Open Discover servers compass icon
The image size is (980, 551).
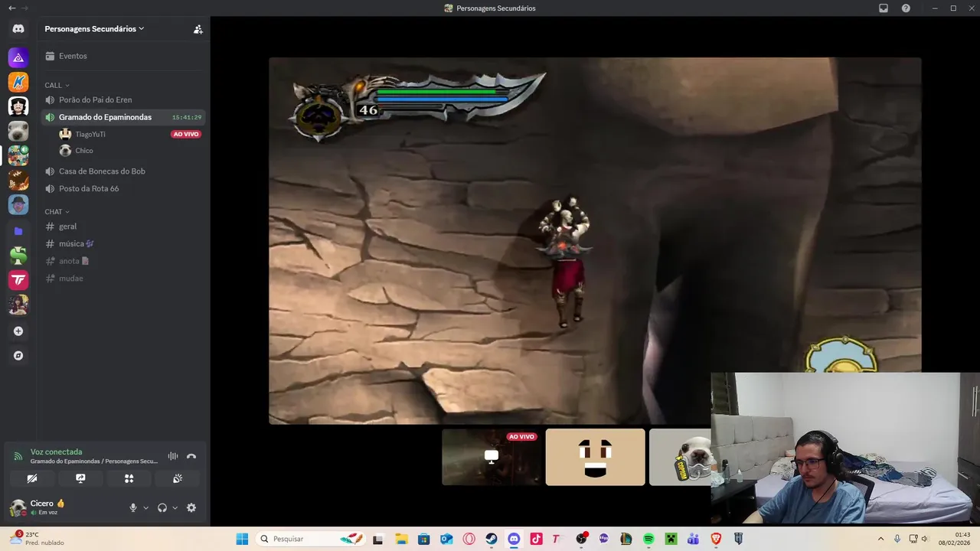pyautogui.click(x=18, y=356)
